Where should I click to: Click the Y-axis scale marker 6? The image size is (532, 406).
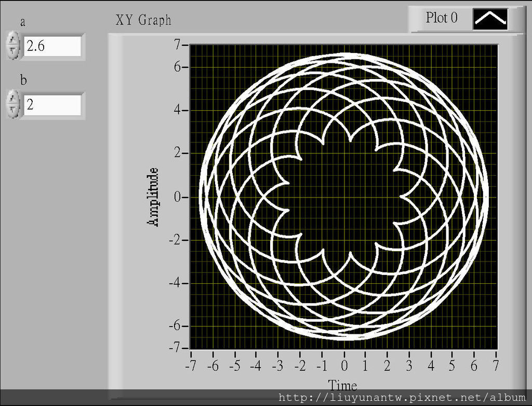click(178, 67)
